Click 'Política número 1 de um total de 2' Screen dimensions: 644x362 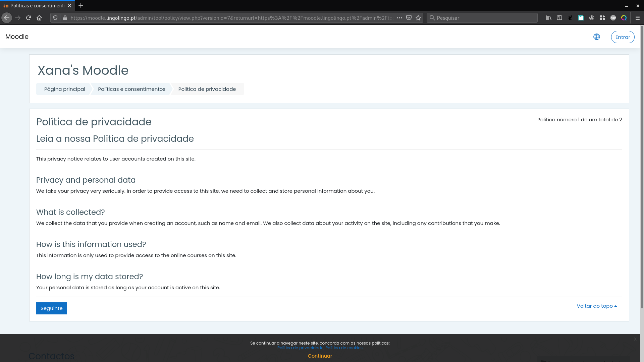point(579,120)
